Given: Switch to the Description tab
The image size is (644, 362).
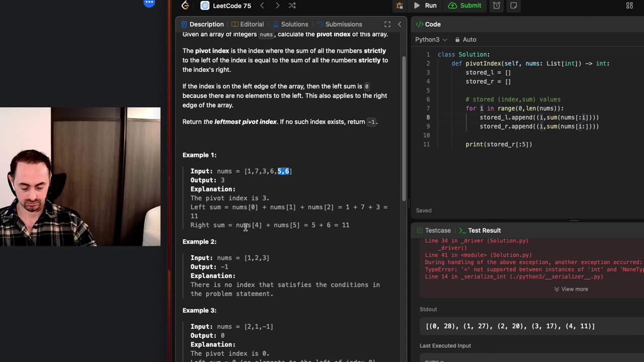Looking at the screenshot, I should click(x=202, y=24).
